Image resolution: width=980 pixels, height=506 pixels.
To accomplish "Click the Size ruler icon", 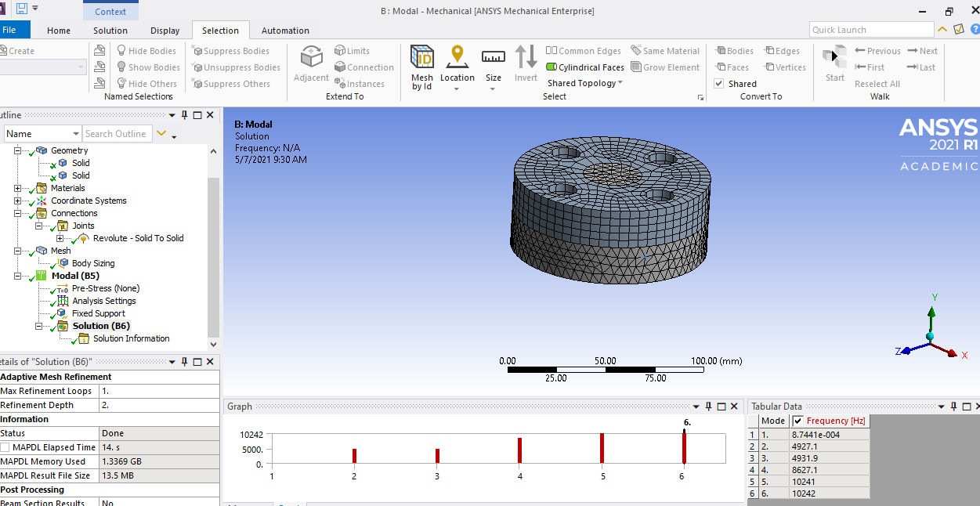I will [494, 57].
